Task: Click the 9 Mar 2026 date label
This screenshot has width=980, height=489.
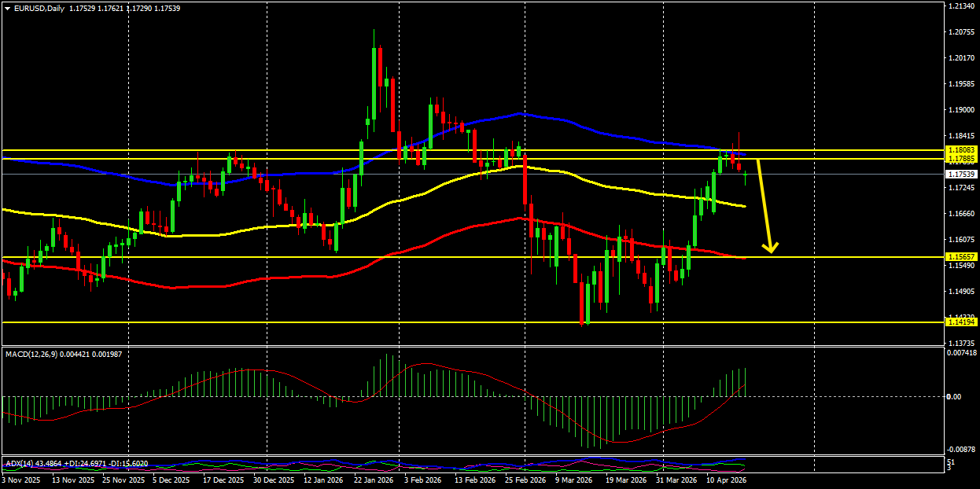Action: point(573,479)
